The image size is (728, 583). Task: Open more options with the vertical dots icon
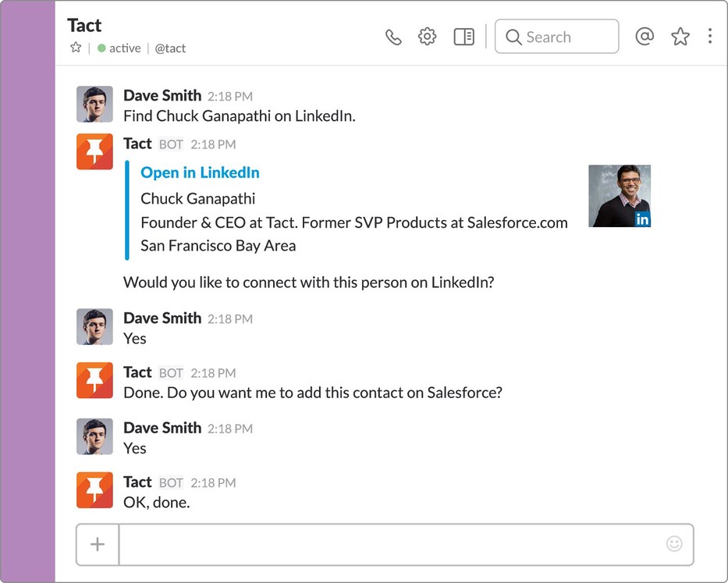(711, 37)
